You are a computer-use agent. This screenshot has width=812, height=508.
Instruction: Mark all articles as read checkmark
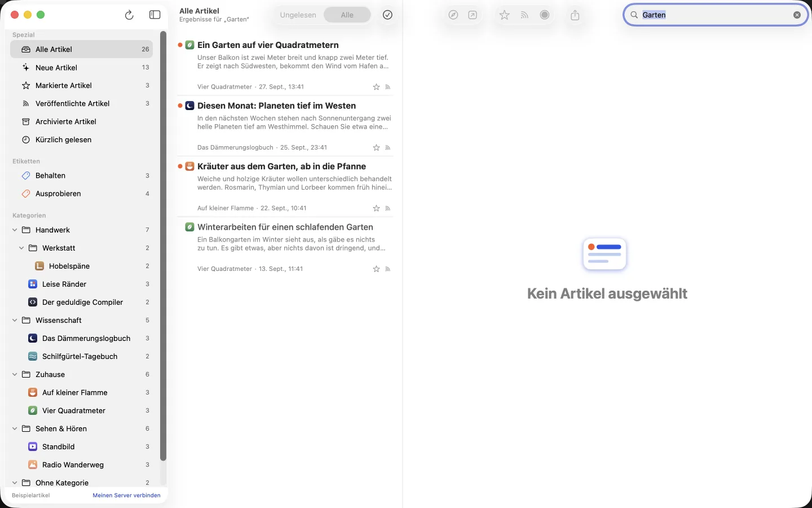click(x=387, y=15)
